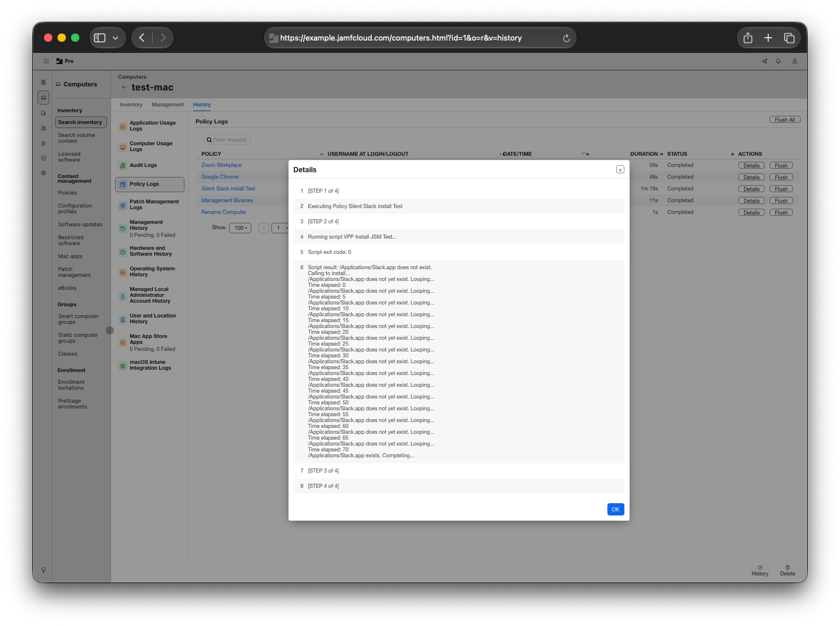Image resolution: width=840 pixels, height=626 pixels.
Task: Click the browser address bar URL
Action: click(401, 38)
